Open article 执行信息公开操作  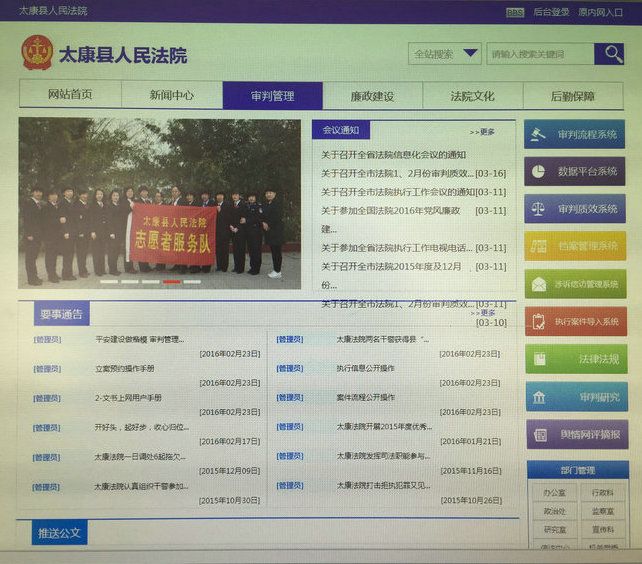click(366, 368)
